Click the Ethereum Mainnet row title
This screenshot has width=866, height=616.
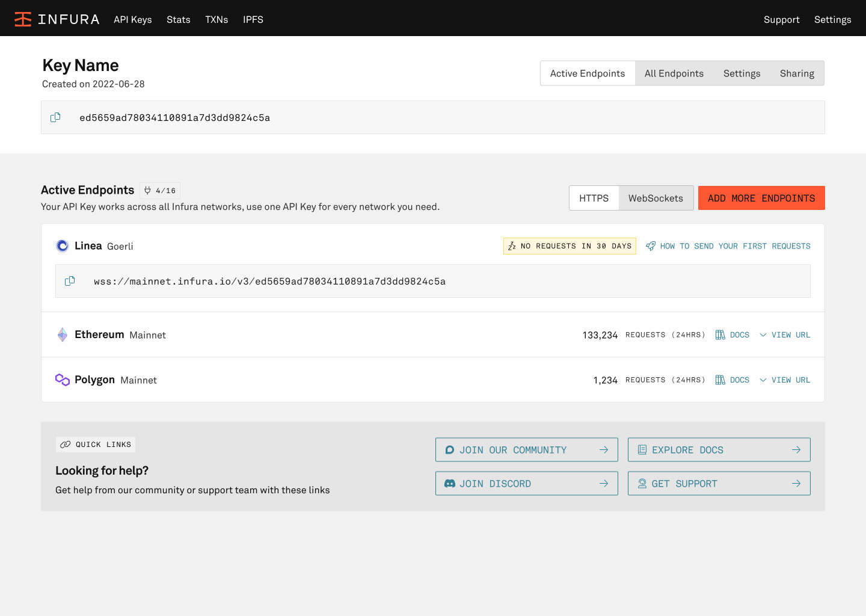click(120, 334)
